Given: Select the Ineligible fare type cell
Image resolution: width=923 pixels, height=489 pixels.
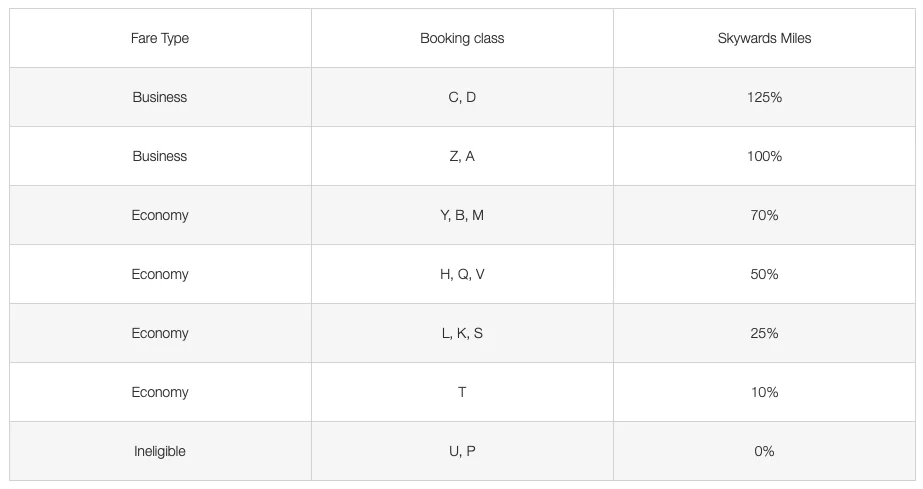Looking at the screenshot, I should tap(160, 451).
